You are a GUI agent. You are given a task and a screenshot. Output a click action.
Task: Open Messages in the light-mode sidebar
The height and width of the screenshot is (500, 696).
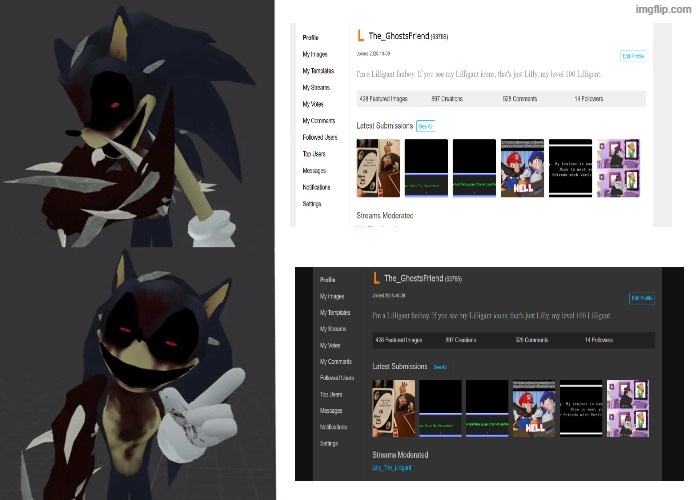tap(314, 171)
